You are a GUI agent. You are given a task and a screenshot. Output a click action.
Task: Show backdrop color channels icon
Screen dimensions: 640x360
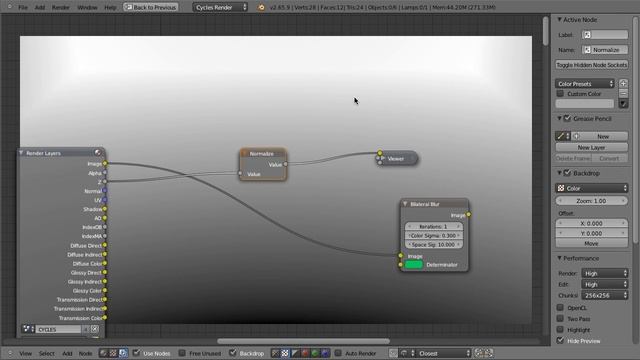click(285, 353)
